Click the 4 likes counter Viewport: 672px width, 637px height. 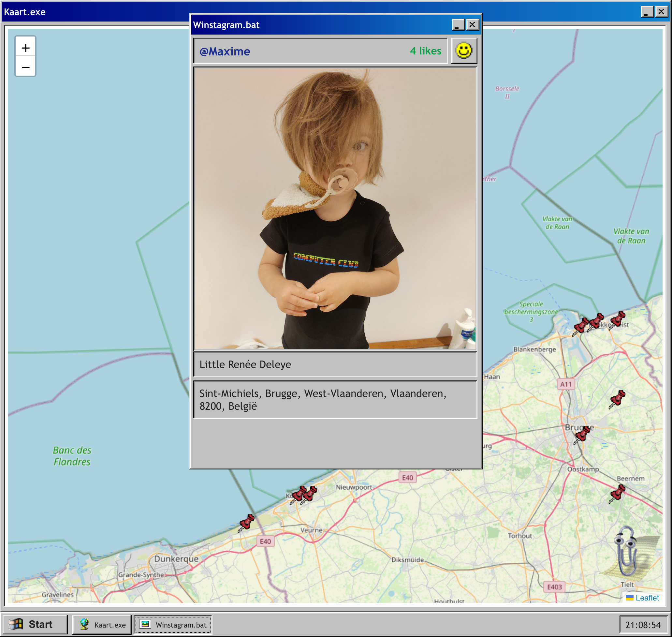425,51
